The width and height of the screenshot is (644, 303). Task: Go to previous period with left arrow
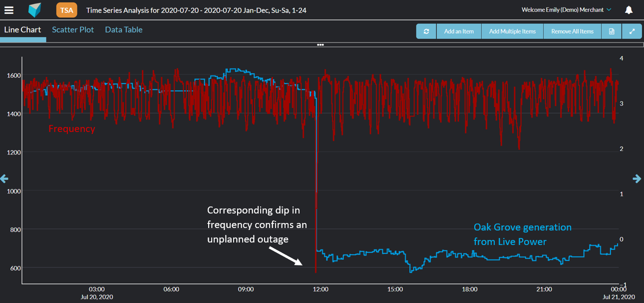click(4, 178)
